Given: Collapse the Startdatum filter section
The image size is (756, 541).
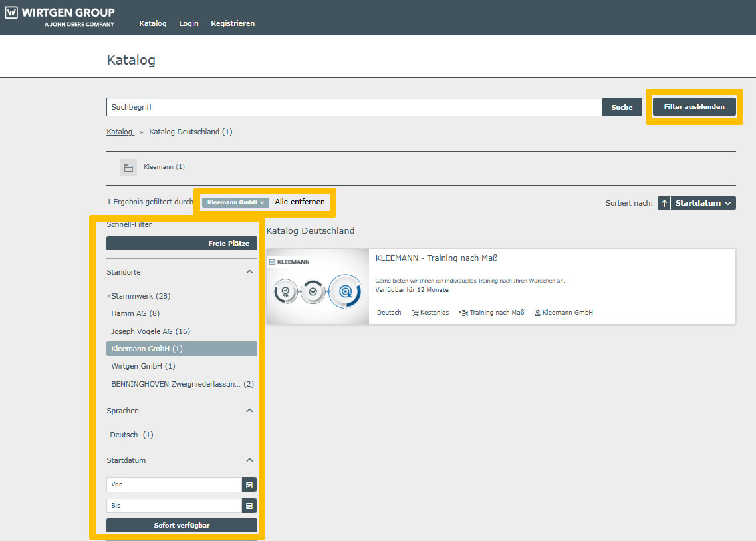Looking at the screenshot, I should click(249, 460).
